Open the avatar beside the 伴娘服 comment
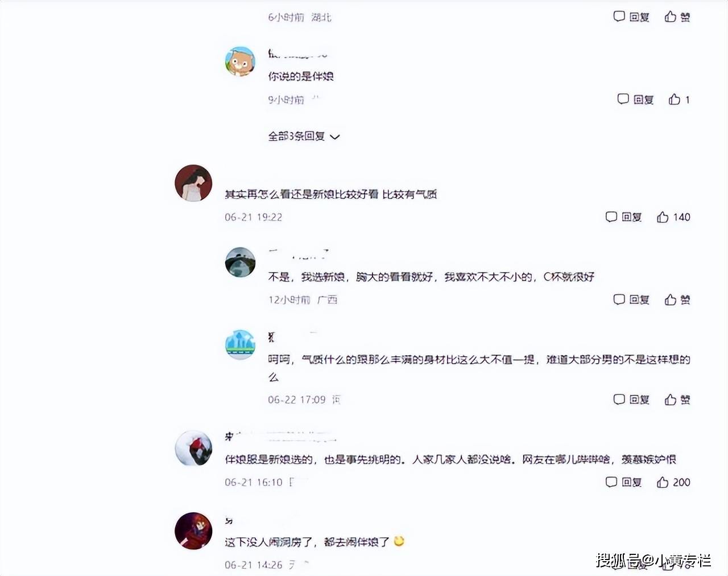Screen dimensions: 728x576 click(193, 449)
